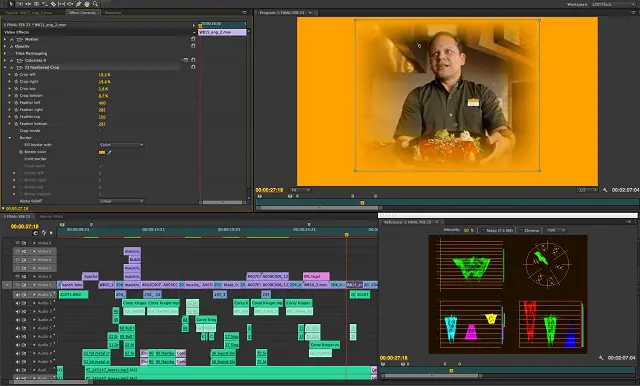Switch to the Effect Controls tab
This screenshot has width=640, height=386.
[x=82, y=13]
